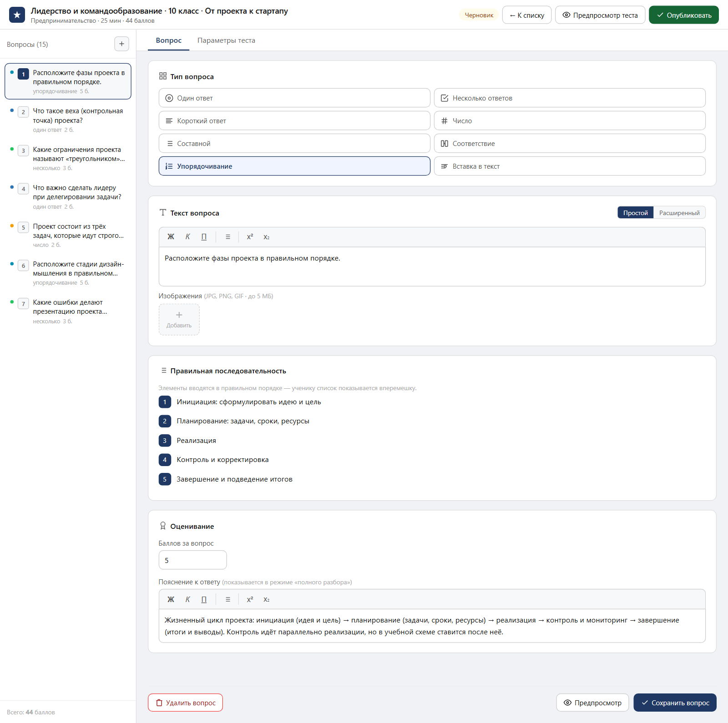Click into the question text editor area
This screenshot has width=728, height=723.
point(432,266)
